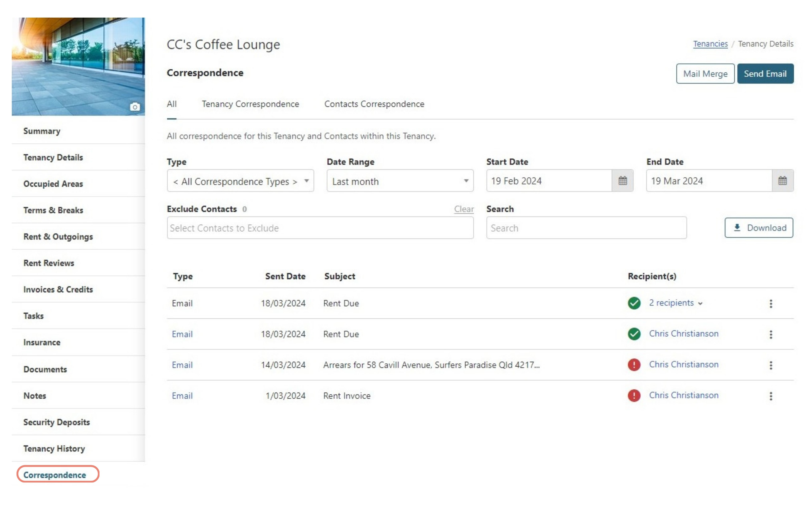This screenshot has height=505, width=812.
Task: Click the camera icon on property photo
Action: point(135,107)
